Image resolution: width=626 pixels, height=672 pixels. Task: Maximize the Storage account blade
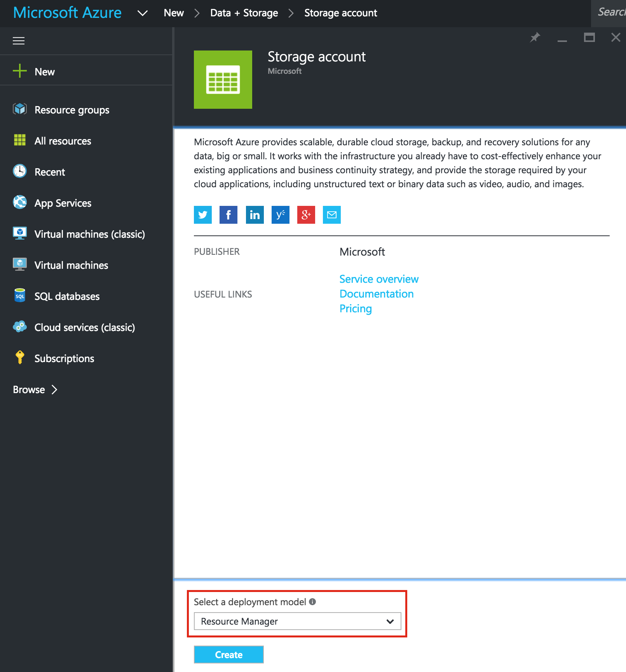point(589,37)
